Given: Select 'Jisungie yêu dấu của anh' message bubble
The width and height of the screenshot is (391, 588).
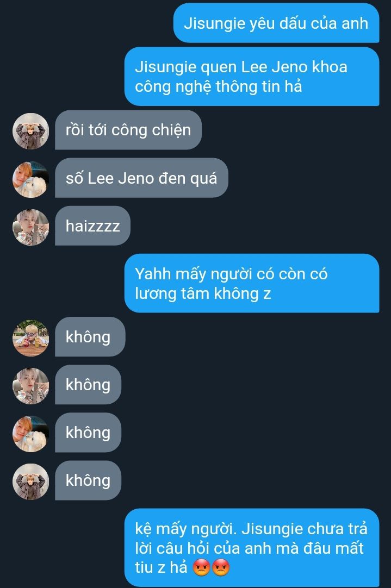Looking at the screenshot, I should (276, 23).
